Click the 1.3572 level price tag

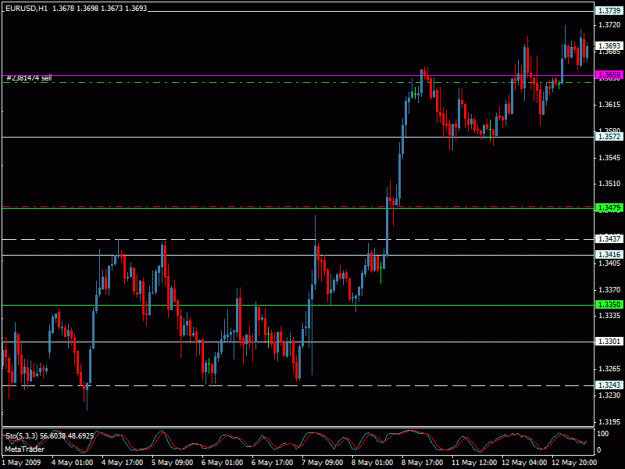(609, 137)
